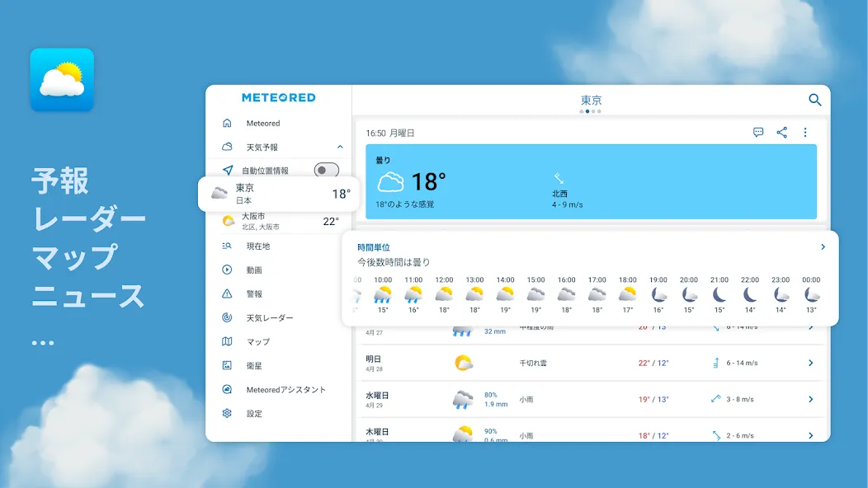Viewport: 868px width, 488px height.
Task: Click the current conditions blue card
Action: [x=591, y=181]
